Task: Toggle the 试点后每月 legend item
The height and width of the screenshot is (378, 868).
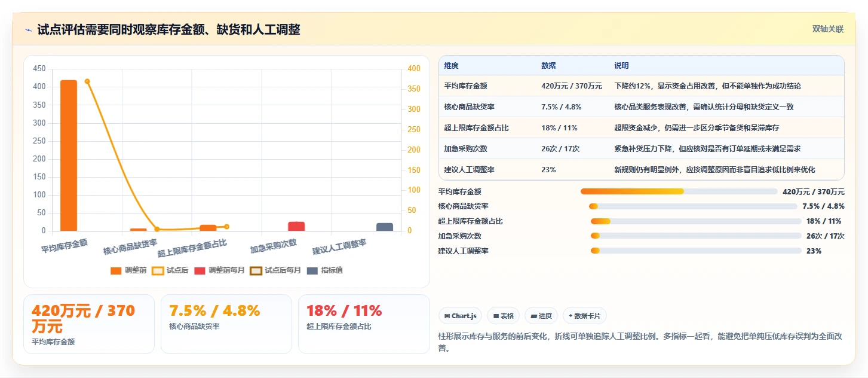Action: (x=275, y=270)
